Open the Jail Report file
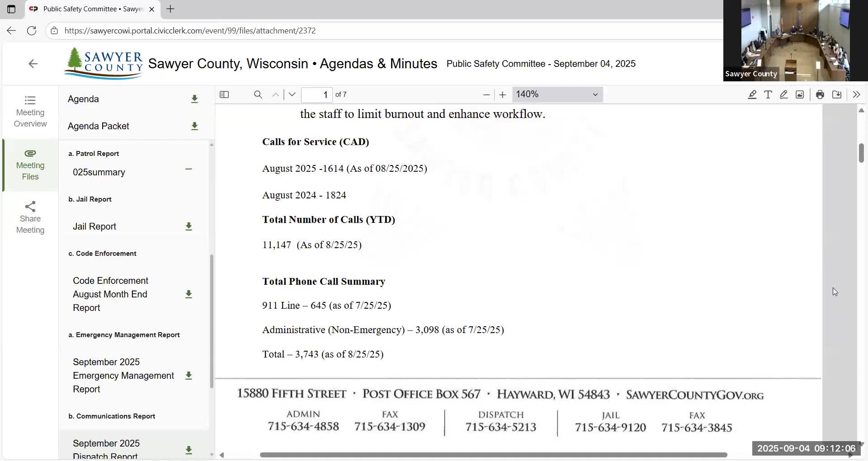 click(94, 226)
